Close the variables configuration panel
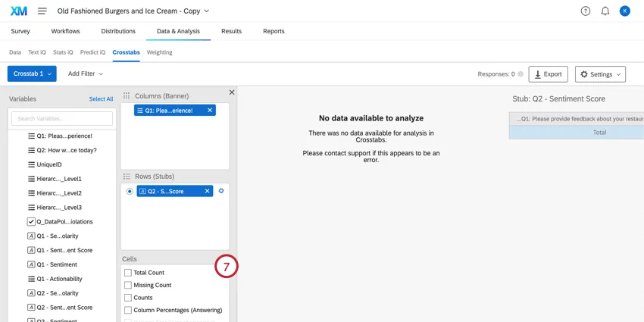Screen dimensions: 644x322 click(232, 92)
